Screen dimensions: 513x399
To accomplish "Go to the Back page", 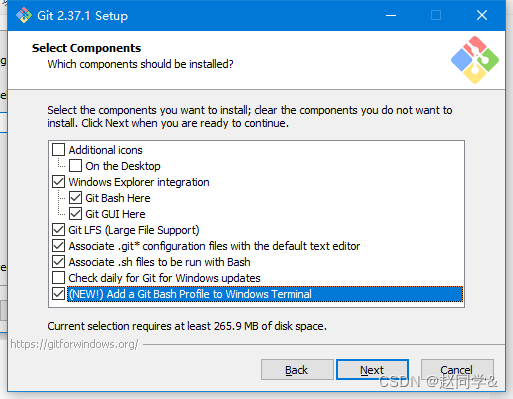I will [x=297, y=370].
